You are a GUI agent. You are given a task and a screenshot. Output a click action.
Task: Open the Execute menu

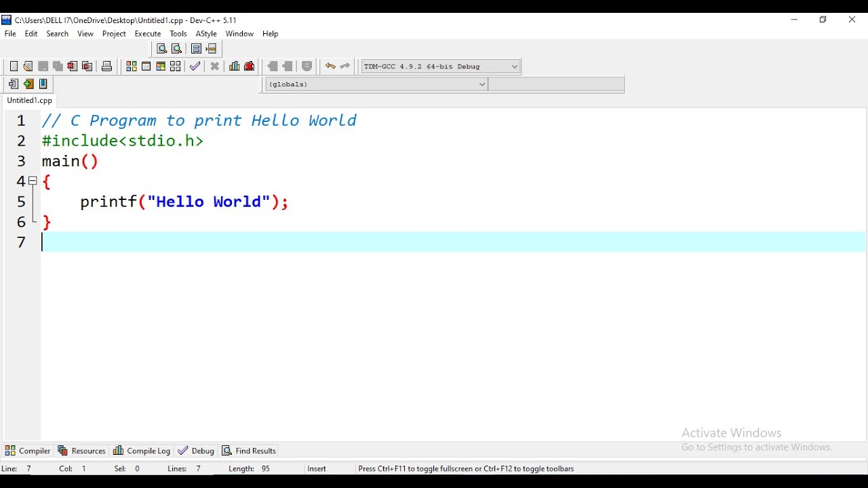(148, 34)
